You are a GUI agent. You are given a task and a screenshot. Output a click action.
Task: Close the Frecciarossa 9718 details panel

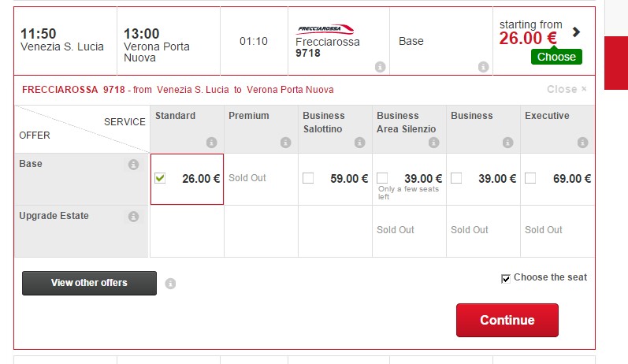pyautogui.click(x=567, y=89)
